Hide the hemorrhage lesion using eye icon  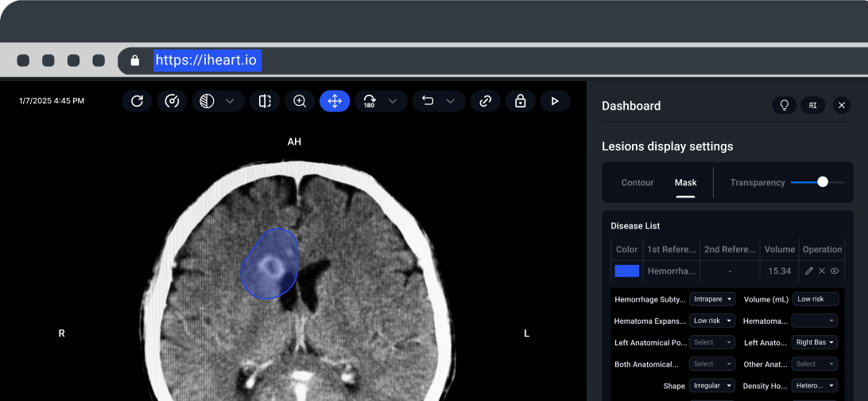(835, 271)
